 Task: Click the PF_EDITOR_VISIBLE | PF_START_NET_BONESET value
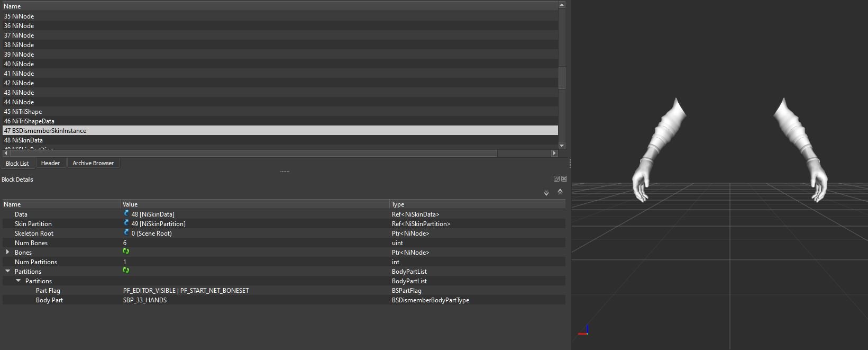click(x=186, y=290)
